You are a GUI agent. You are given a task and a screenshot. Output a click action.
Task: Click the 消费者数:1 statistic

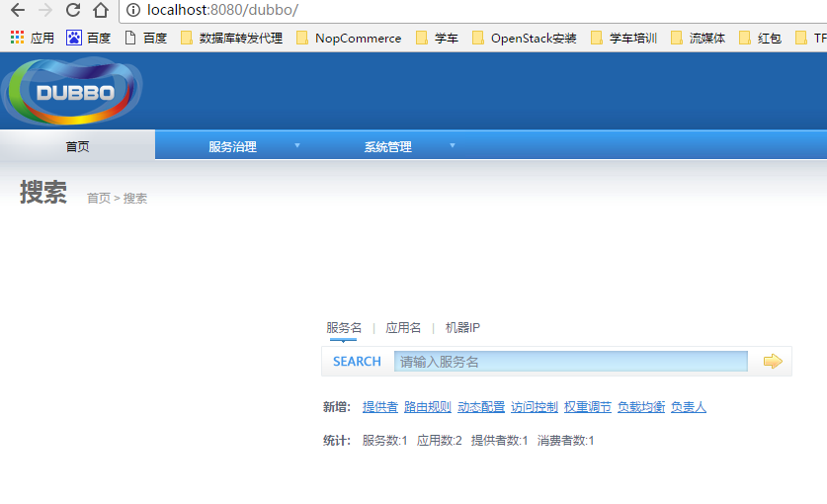[565, 441]
